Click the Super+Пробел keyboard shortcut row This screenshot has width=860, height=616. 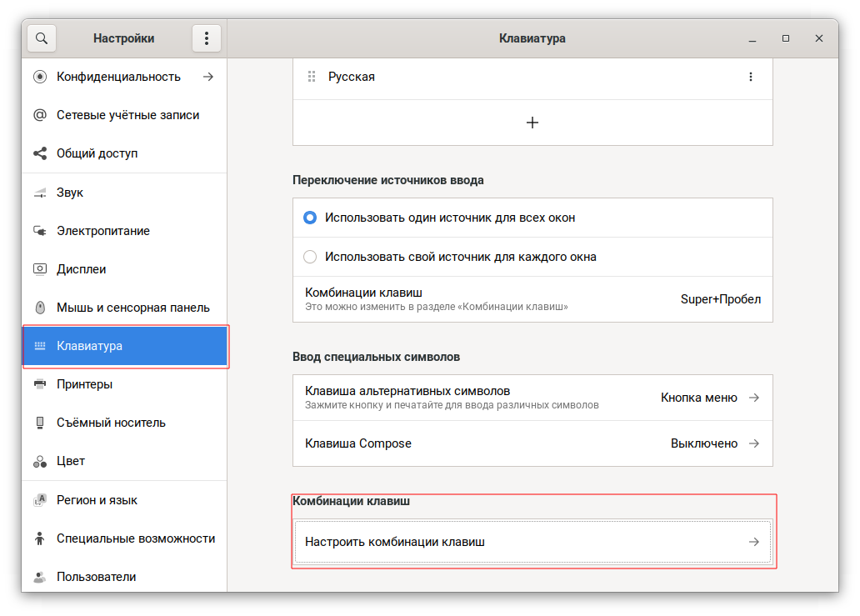532,299
